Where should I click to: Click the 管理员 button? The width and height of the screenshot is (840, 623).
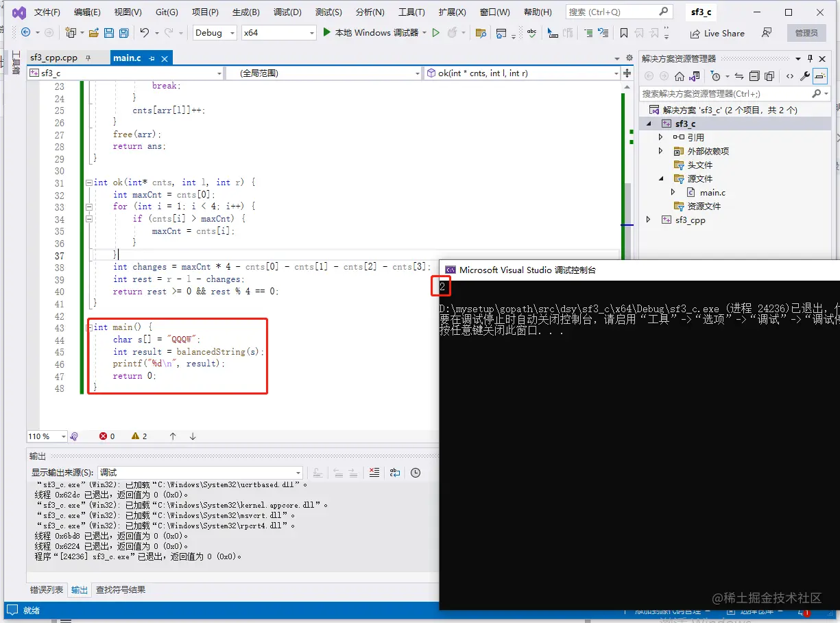point(806,33)
